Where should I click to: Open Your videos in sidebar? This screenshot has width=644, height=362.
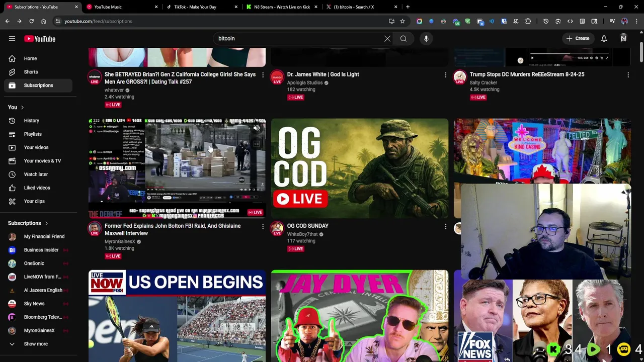click(38, 147)
